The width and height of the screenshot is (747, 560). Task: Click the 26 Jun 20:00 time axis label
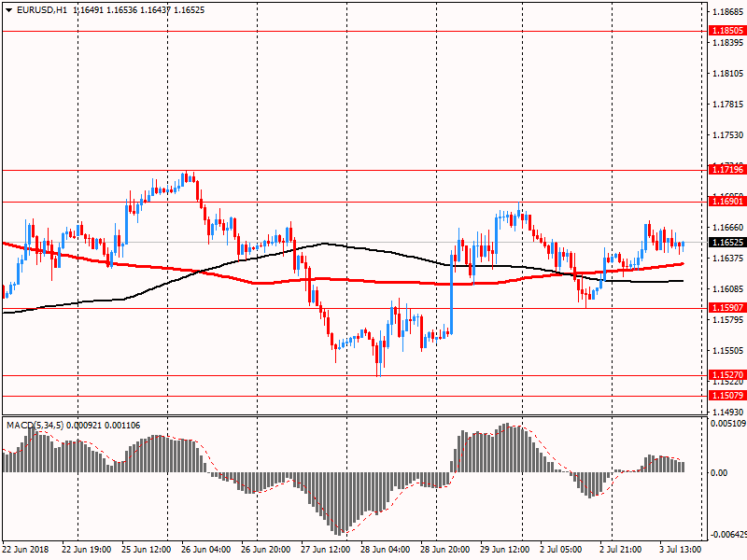tap(266, 550)
